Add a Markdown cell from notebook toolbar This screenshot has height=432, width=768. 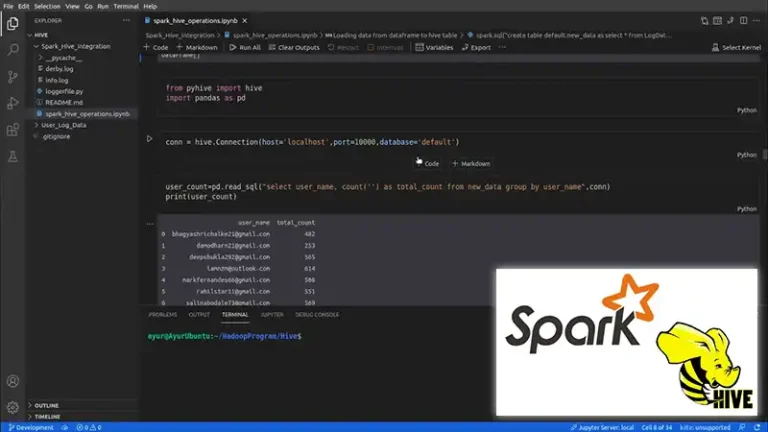point(196,48)
